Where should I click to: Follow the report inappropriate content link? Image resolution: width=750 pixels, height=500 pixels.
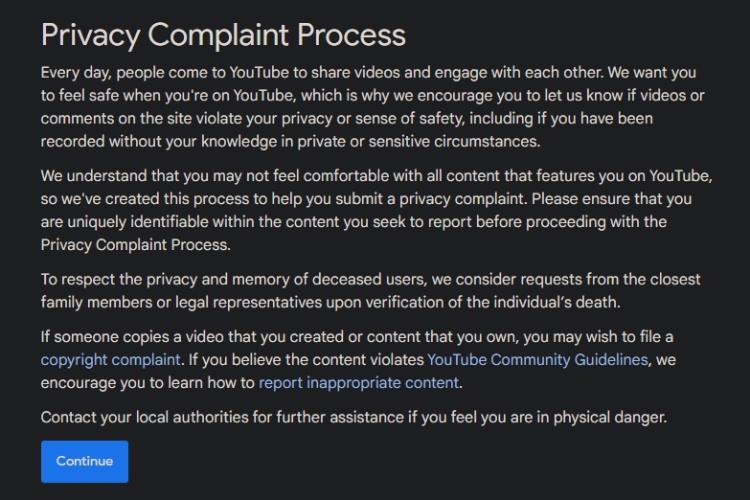pyautogui.click(x=359, y=383)
